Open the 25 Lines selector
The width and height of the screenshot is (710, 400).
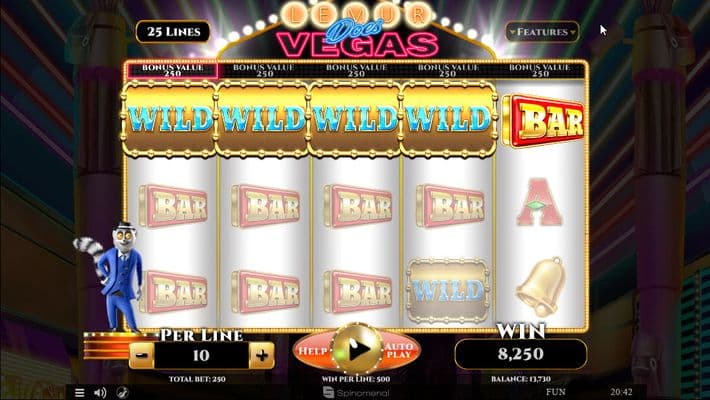[x=173, y=32]
